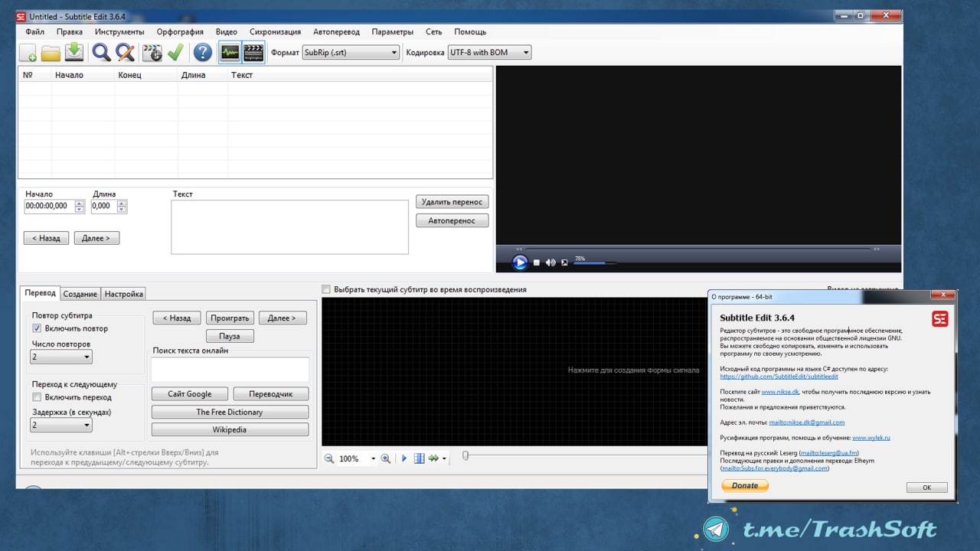The height and width of the screenshot is (551, 980).
Task: Open the Орфография menu
Action: click(x=180, y=32)
